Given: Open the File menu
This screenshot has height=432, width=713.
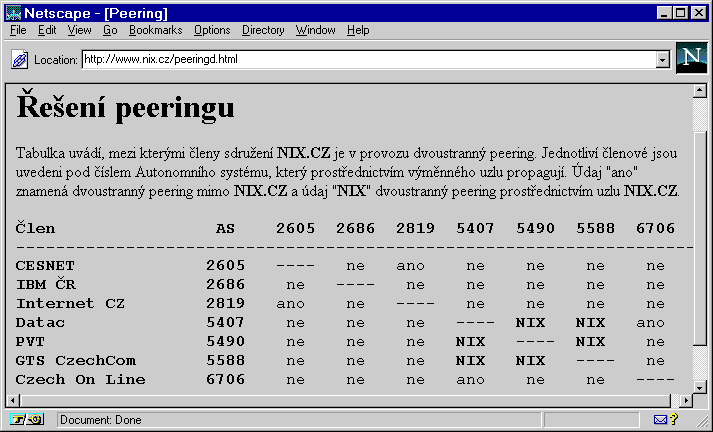Looking at the screenshot, I should tap(18, 30).
